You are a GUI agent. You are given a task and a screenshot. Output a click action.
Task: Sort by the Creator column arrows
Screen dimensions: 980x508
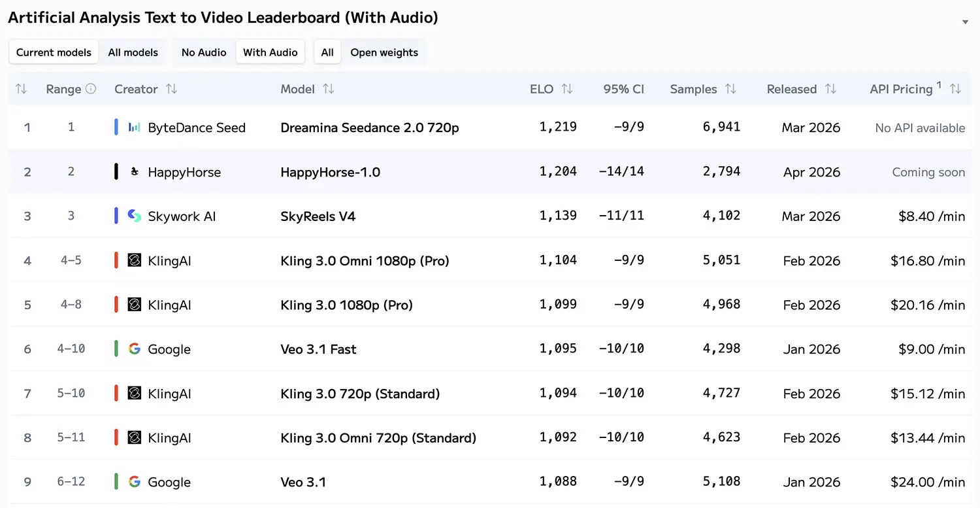click(171, 89)
